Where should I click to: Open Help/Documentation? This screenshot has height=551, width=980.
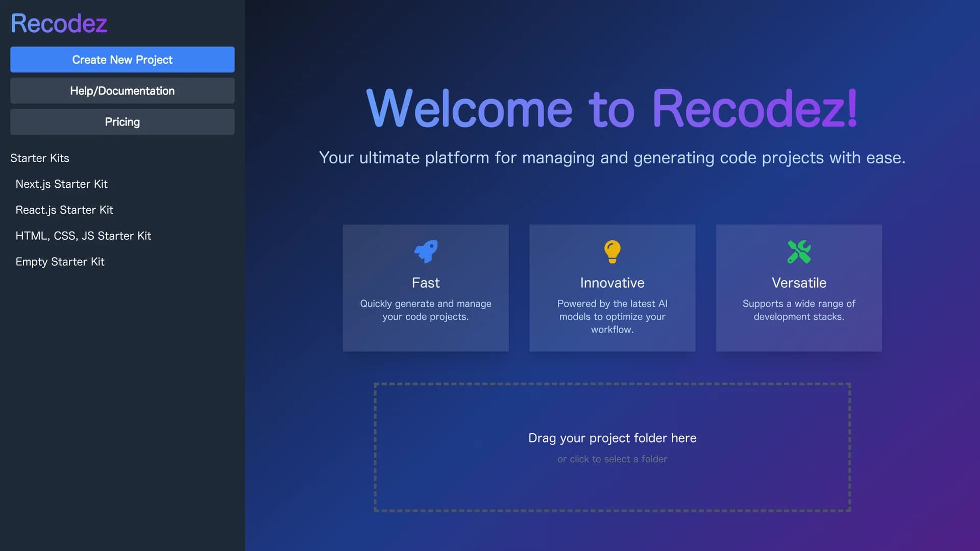click(122, 91)
